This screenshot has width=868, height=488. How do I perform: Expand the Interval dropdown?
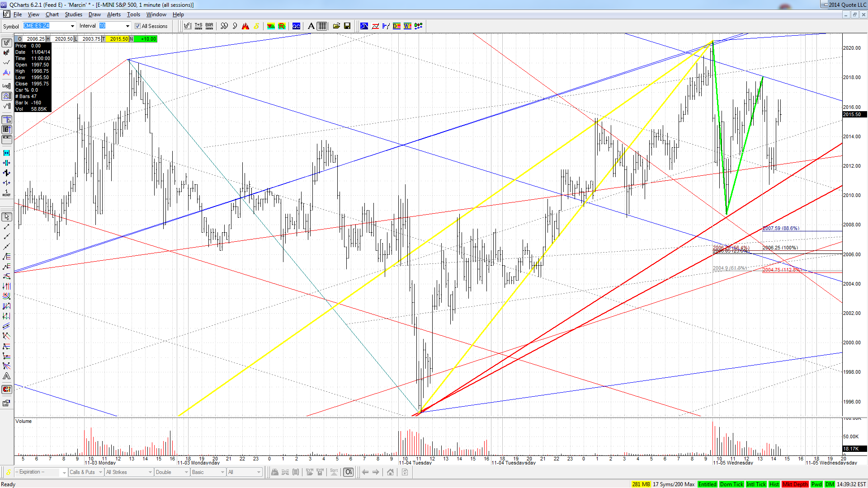(x=127, y=26)
